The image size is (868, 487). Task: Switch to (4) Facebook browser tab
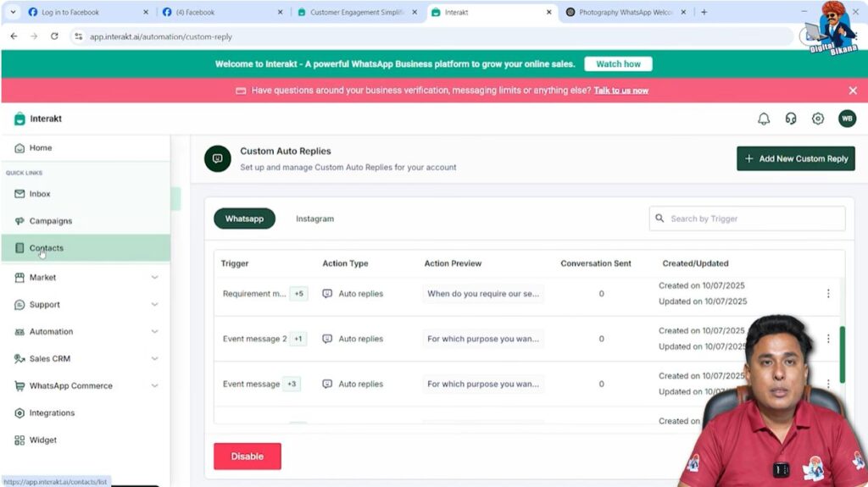(x=221, y=12)
